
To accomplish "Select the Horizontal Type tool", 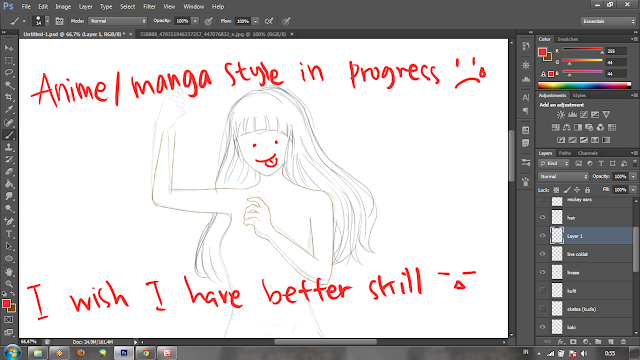I will [x=9, y=234].
